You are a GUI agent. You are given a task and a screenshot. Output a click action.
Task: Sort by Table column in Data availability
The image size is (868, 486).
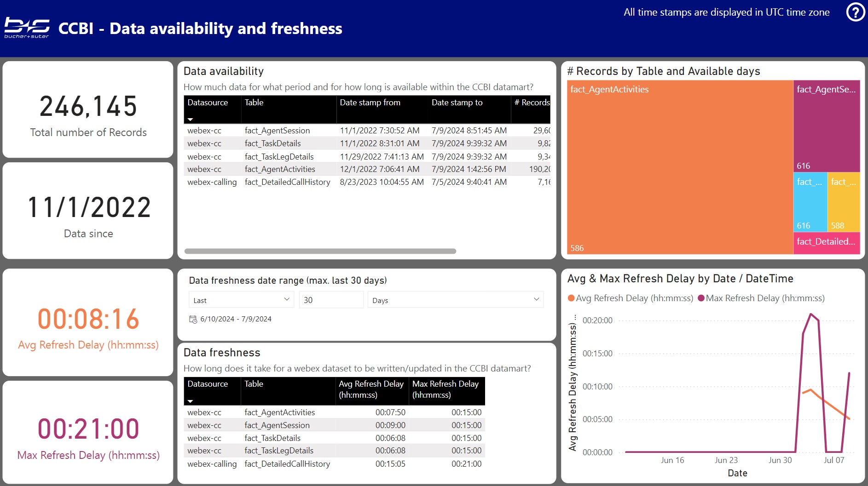(x=289, y=109)
